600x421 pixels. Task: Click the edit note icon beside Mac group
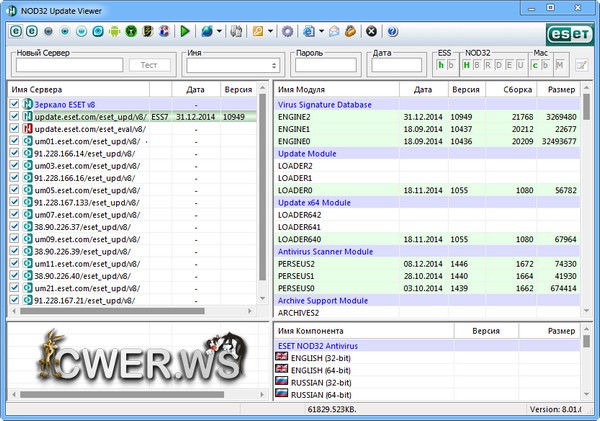(x=581, y=65)
